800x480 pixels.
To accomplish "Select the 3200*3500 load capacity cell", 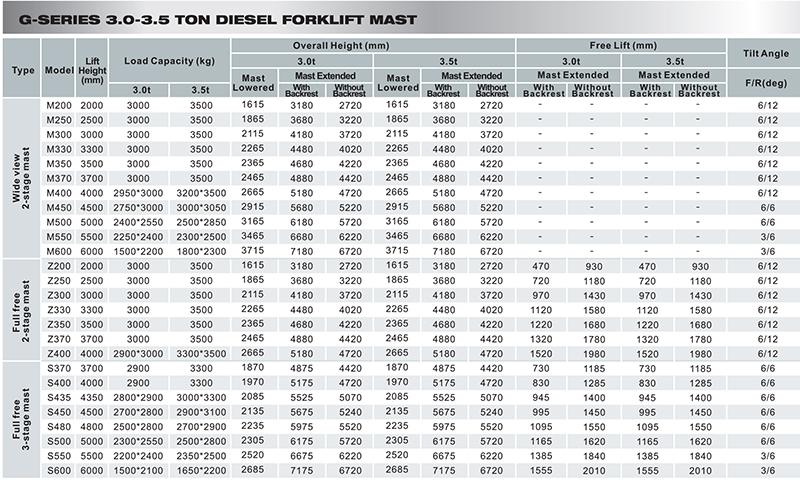I will (201, 193).
